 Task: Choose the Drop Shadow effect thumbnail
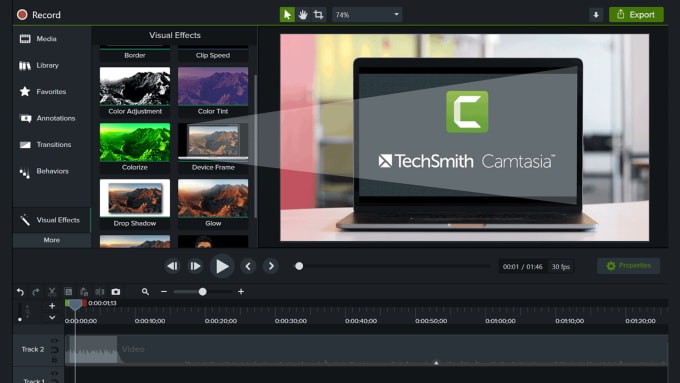tap(135, 198)
